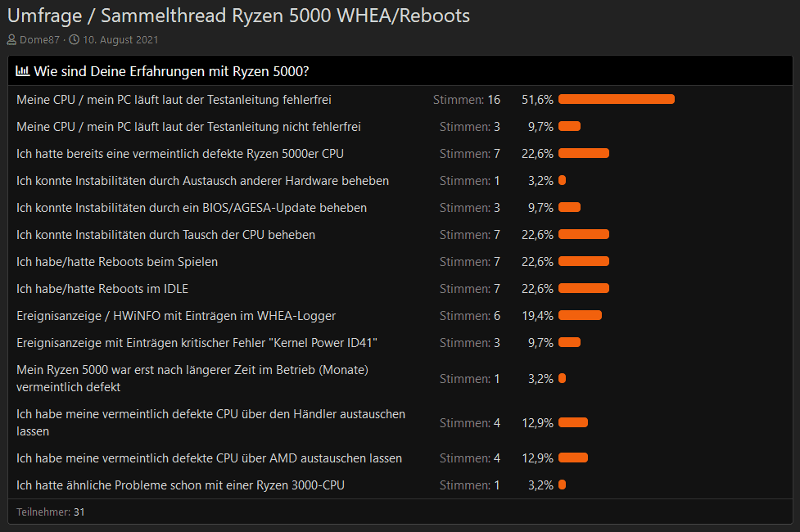
Task: Click 12,9% bar for AMD austauschen row
Action: [x=573, y=458]
